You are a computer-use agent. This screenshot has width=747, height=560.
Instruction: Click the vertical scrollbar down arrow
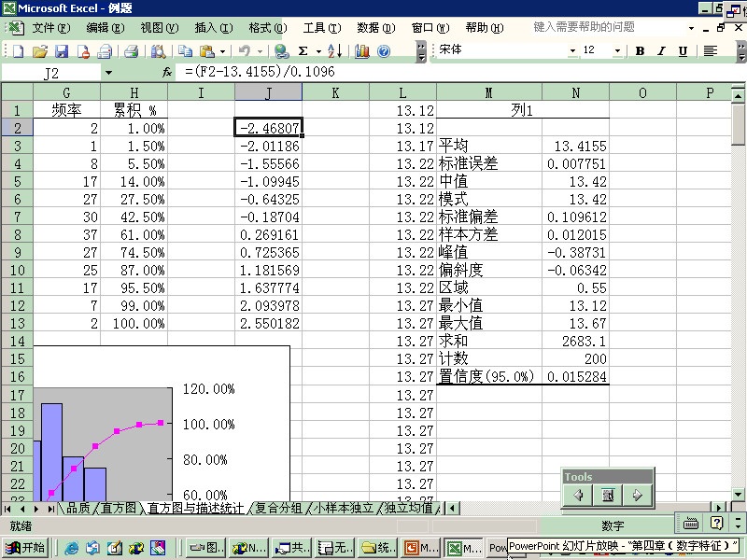[x=738, y=495]
